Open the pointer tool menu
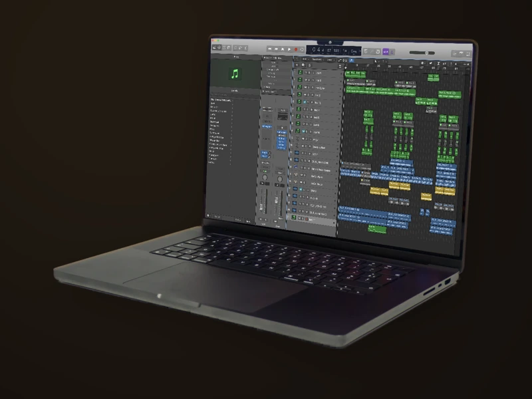This screenshot has height=399, width=532. coord(376,61)
